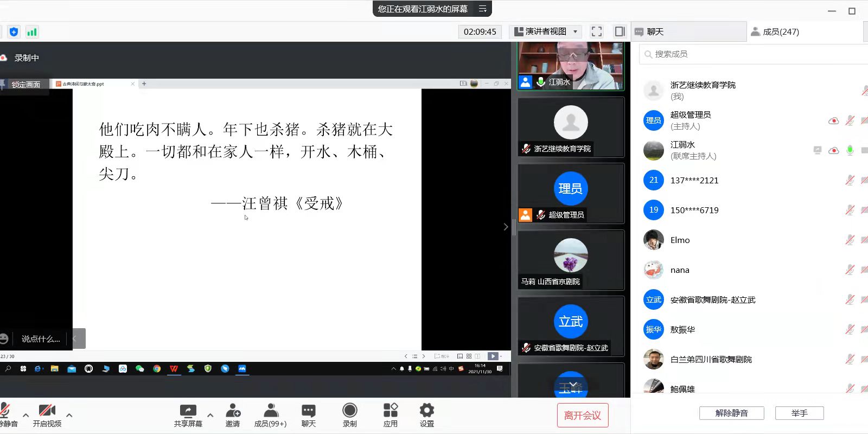Click the 共享屏幕 share screen icon

(188, 411)
